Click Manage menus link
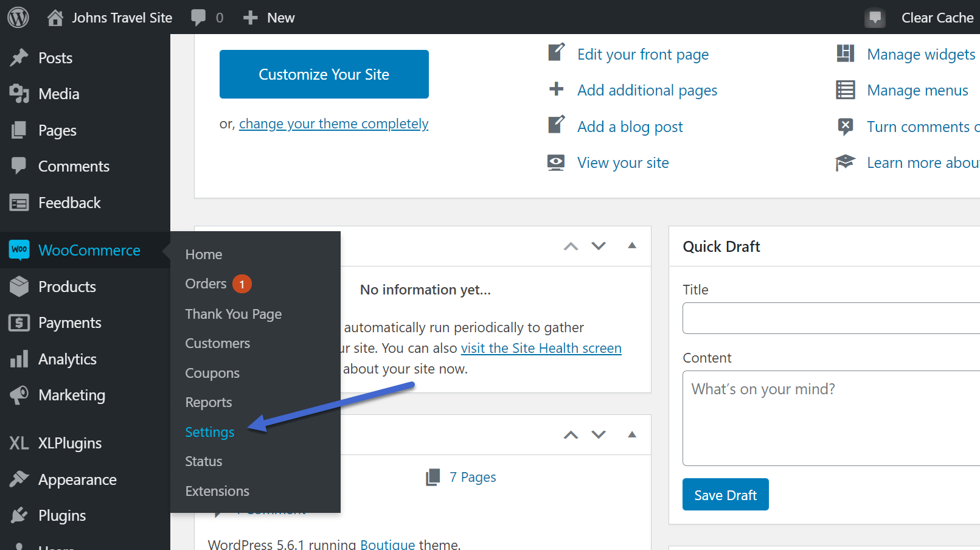This screenshot has height=550, width=980. (917, 90)
